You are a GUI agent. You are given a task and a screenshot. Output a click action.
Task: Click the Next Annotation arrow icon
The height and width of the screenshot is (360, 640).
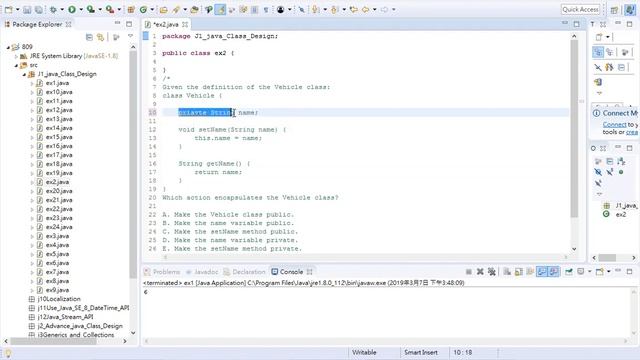[x=316, y=9]
